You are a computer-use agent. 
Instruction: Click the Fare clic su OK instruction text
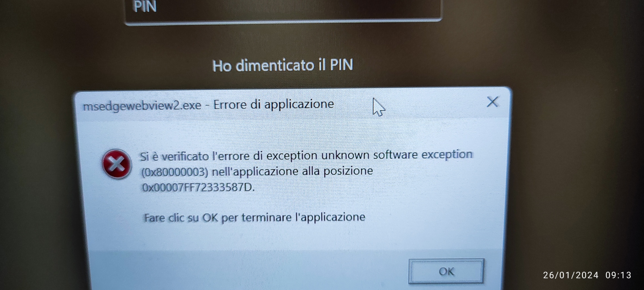pos(255,217)
